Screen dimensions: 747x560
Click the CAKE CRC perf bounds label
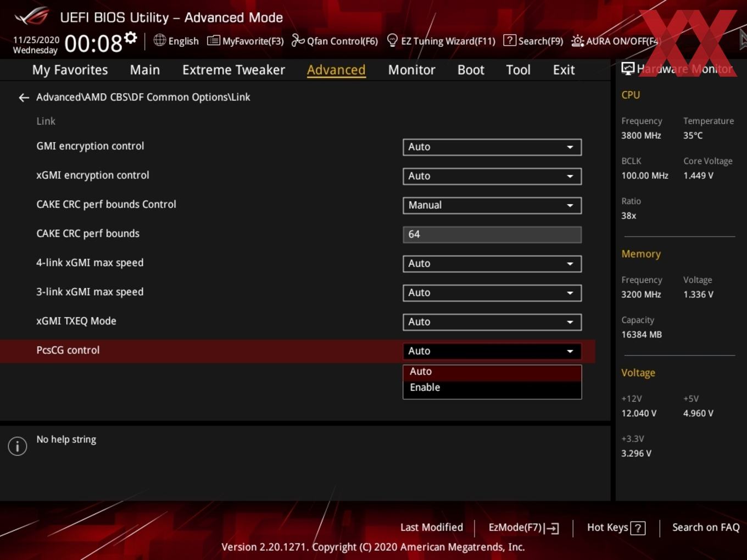[88, 233]
